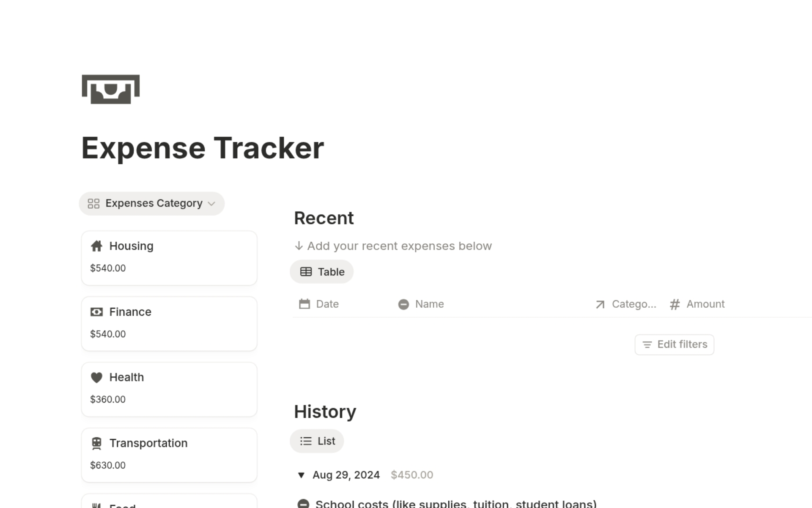Click the Health heart icon

click(96, 377)
